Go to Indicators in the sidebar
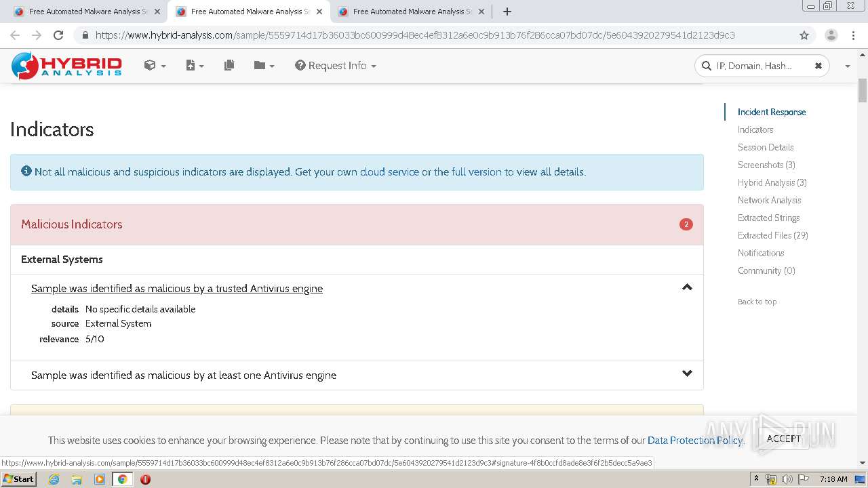Viewport: 868px width, 488px height. click(755, 129)
